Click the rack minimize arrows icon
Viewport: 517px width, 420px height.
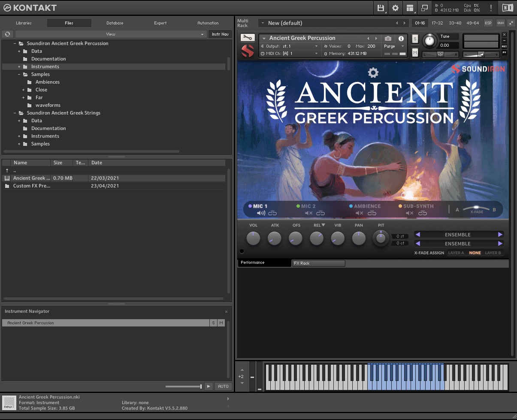(511, 23)
